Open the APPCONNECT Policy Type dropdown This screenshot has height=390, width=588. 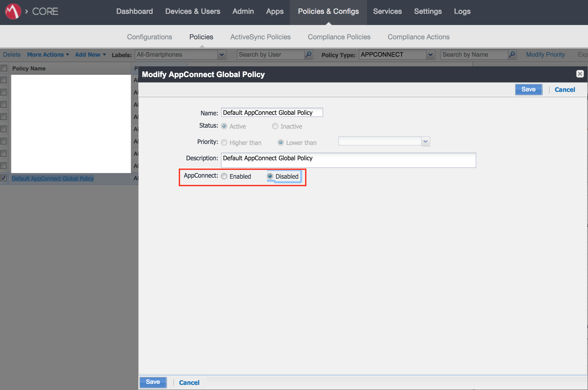[431, 54]
